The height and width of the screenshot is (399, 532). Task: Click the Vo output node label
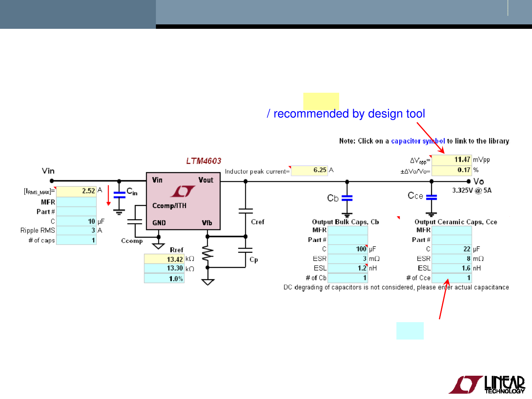(x=478, y=181)
